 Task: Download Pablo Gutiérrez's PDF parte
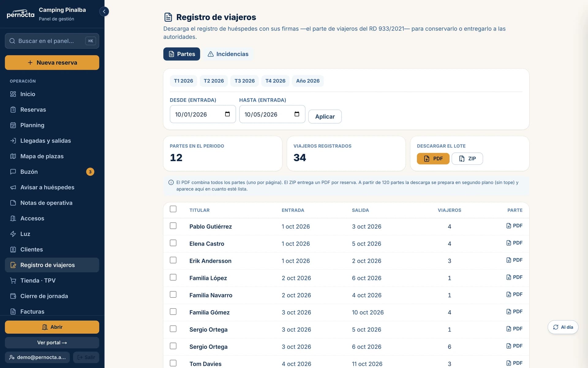coord(514,226)
